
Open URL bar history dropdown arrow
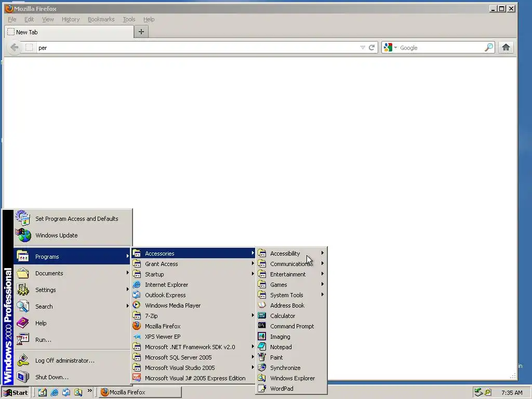(x=362, y=47)
